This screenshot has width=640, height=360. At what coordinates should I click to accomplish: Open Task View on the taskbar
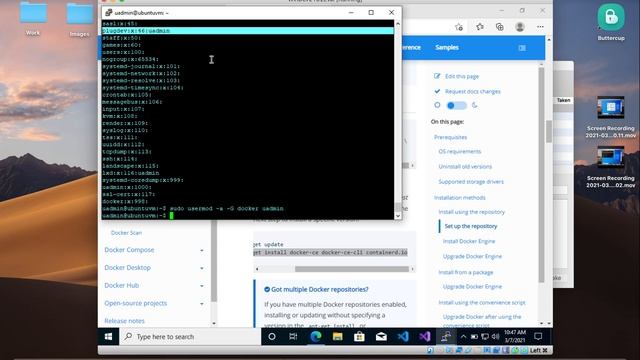coord(293,337)
